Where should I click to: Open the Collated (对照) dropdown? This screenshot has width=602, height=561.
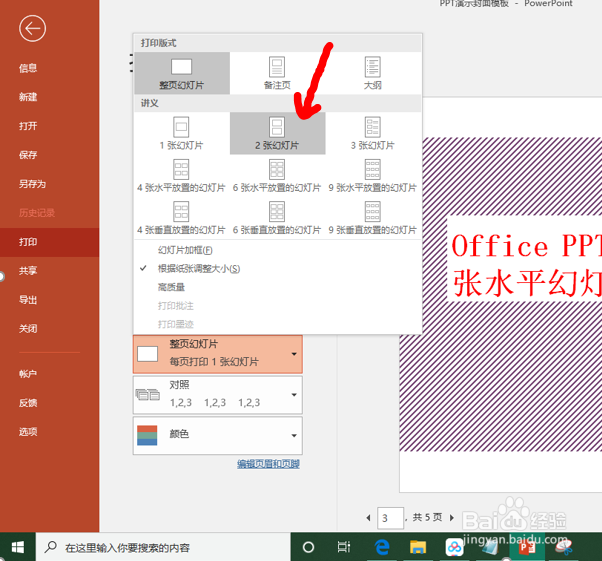tap(218, 395)
